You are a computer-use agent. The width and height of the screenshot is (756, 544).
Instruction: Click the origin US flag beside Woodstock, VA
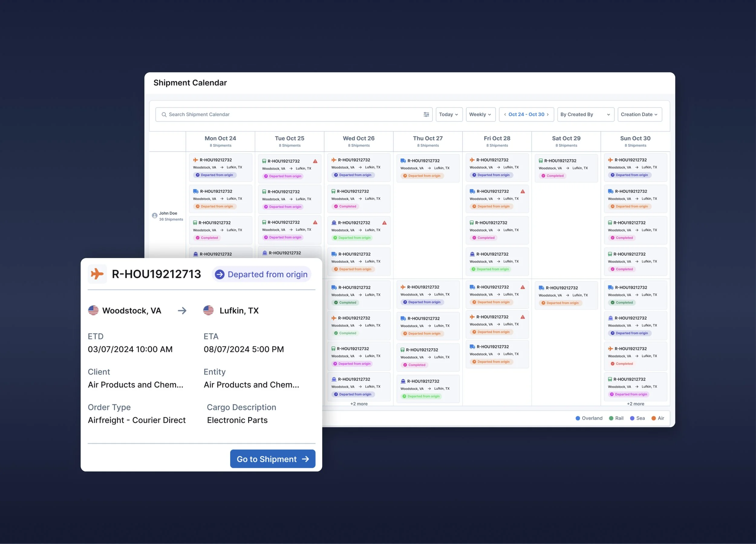point(93,310)
